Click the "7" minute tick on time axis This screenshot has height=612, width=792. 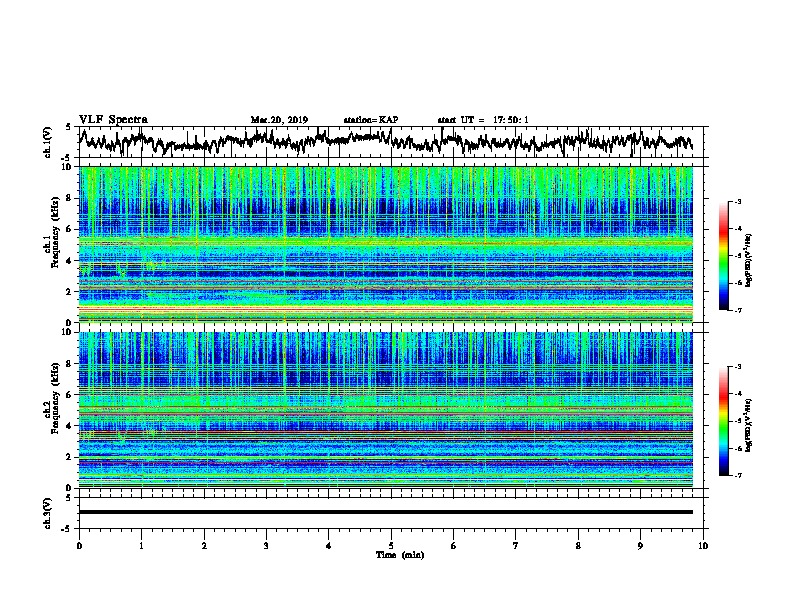point(516,546)
